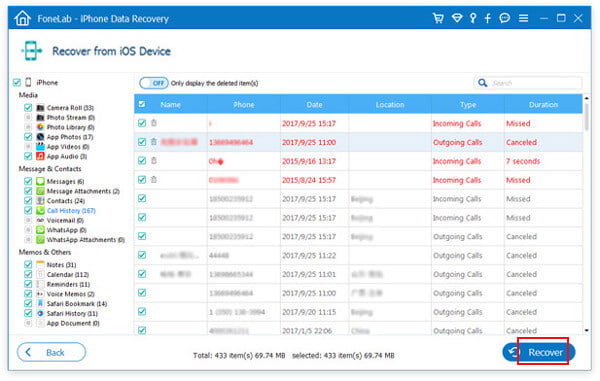
Task: Click the home icon in title bar
Action: pyautogui.click(x=22, y=18)
